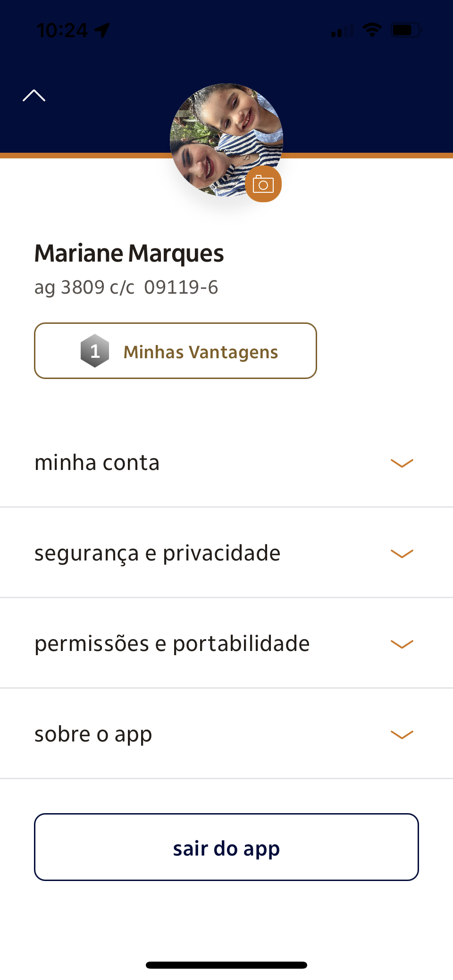The width and height of the screenshot is (453, 980).
Task: Tap the cellular signal bars icon
Action: pyautogui.click(x=342, y=31)
